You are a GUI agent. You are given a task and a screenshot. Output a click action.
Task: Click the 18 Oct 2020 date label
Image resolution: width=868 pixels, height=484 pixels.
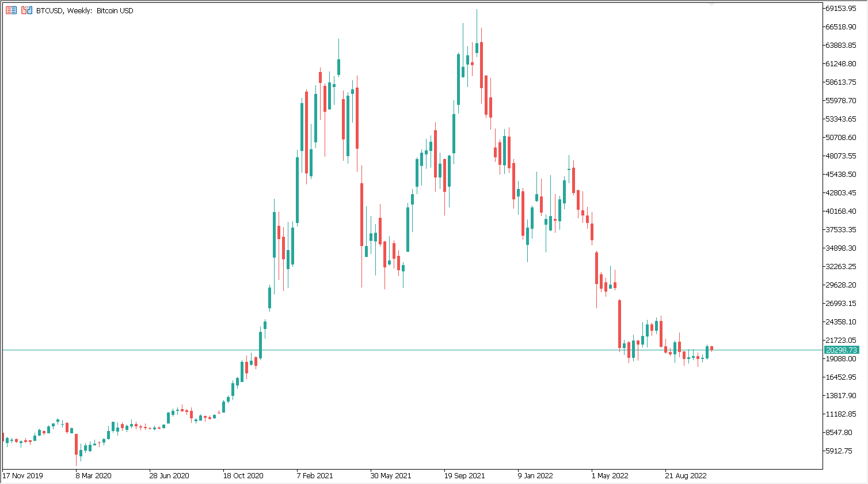click(243, 476)
